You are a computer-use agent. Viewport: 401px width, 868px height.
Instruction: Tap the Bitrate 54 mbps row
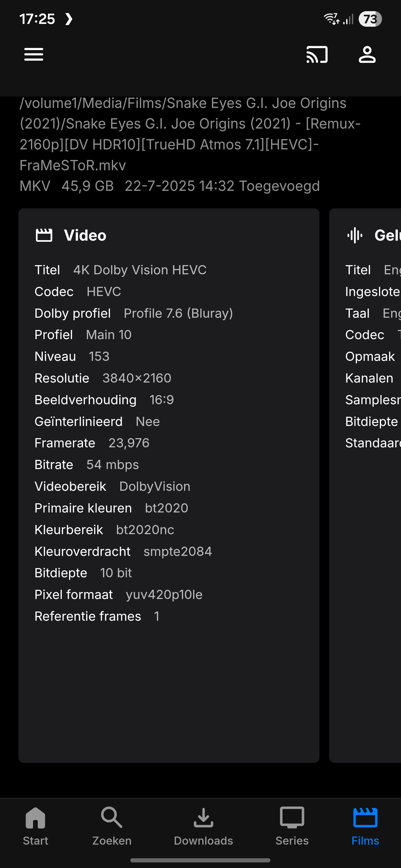click(87, 465)
